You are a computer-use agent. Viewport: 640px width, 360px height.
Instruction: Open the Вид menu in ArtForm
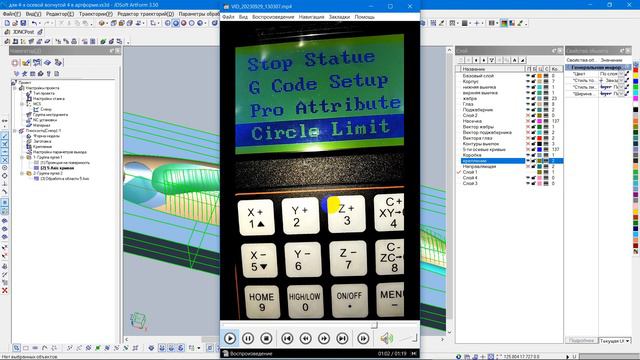tap(33, 14)
